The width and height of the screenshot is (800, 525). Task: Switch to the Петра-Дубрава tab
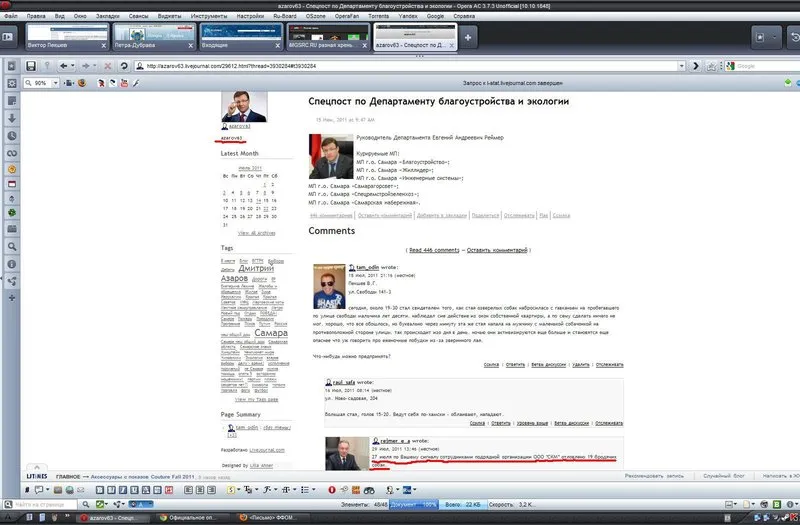(x=154, y=37)
